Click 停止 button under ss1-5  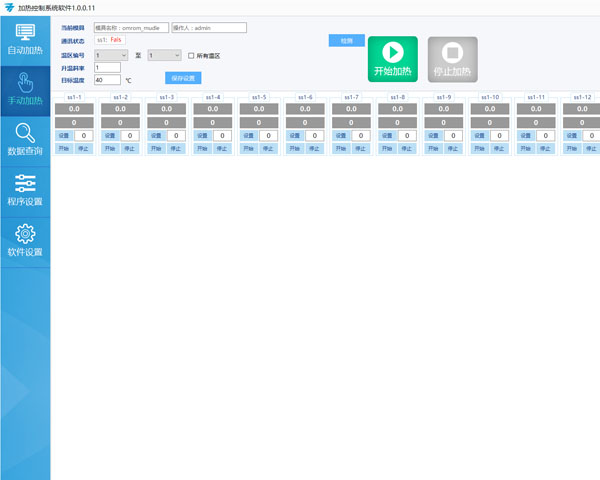[267, 148]
